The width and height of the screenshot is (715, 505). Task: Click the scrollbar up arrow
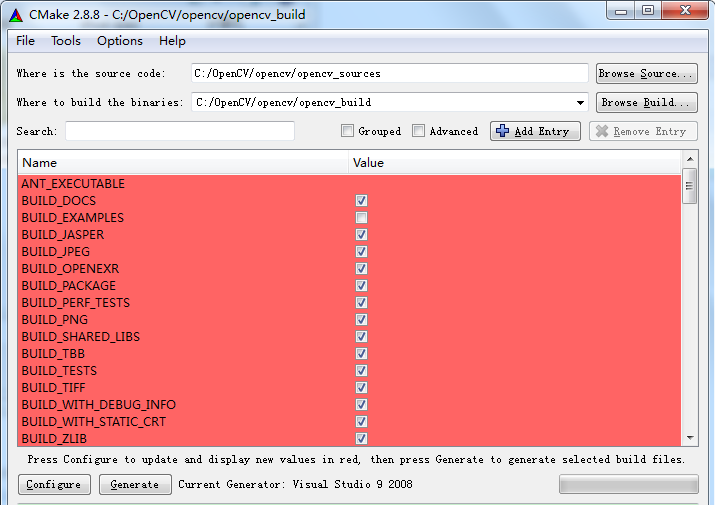[x=690, y=159]
